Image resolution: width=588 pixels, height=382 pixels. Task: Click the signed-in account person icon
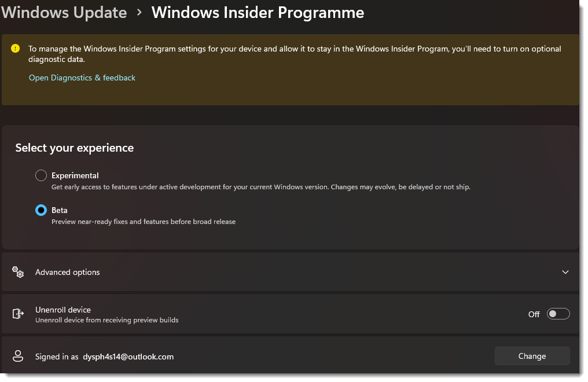(x=18, y=356)
